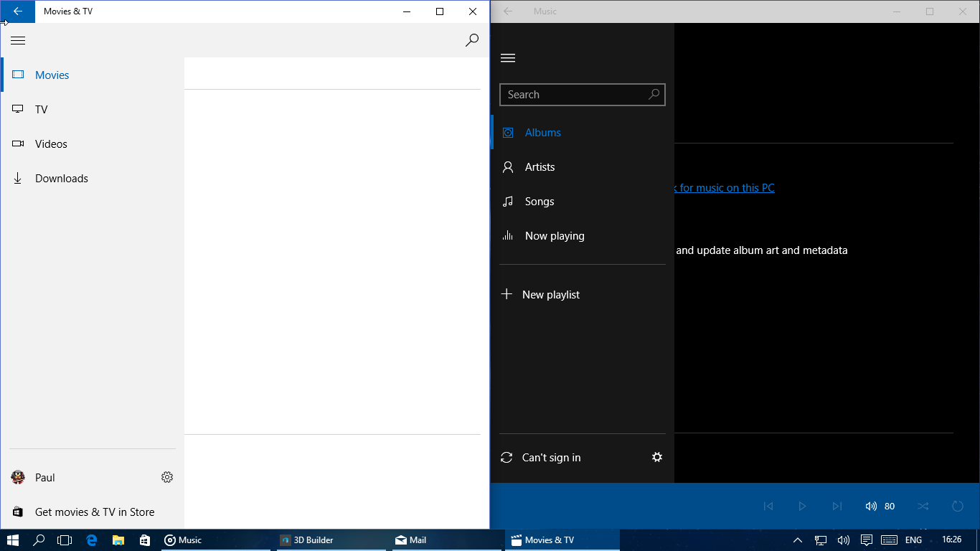The image size is (980, 551).
Task: Open Now playing in Music
Action: point(583,236)
